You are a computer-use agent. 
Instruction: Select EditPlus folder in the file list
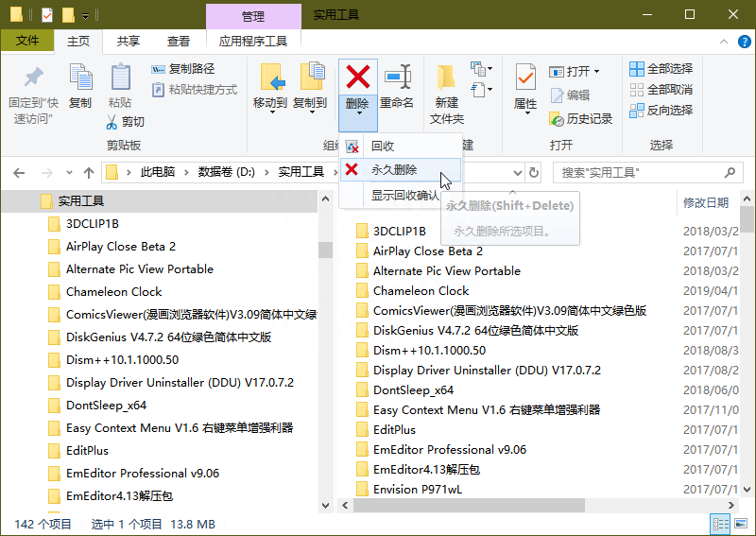[394, 429]
